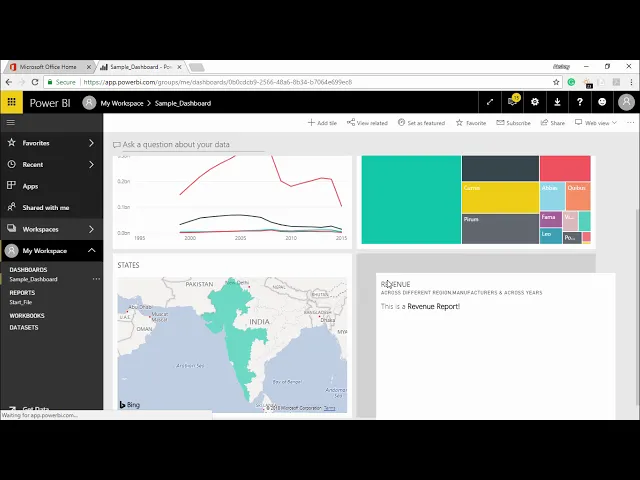
Task: Open the user profile avatar in header
Action: [x=626, y=102]
